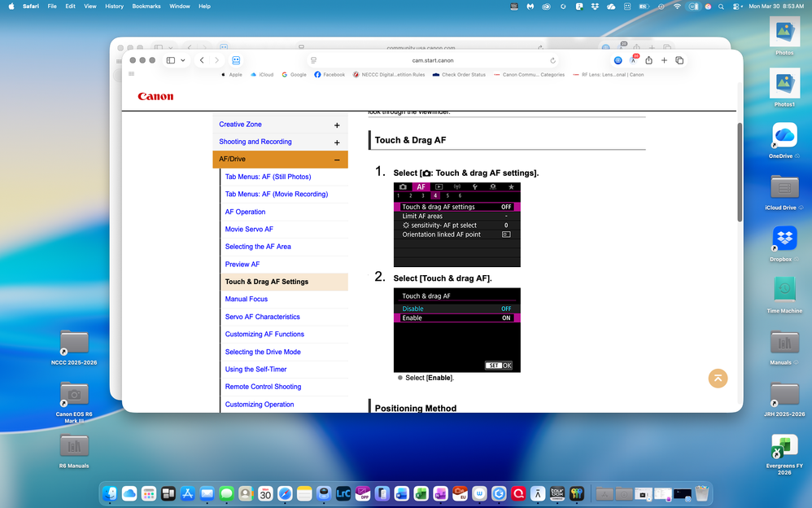
Task: Click the Touch & drag AF Enable screenshot
Action: click(x=456, y=331)
